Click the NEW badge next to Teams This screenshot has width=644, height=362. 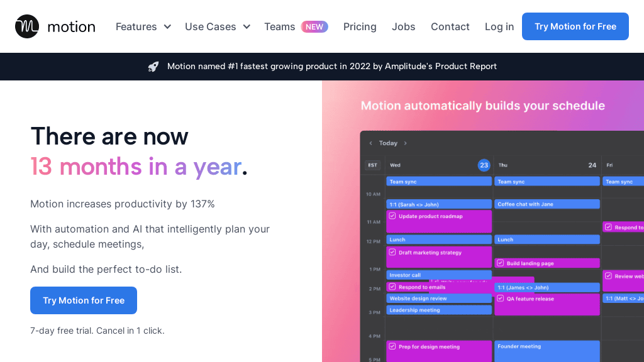(x=314, y=26)
